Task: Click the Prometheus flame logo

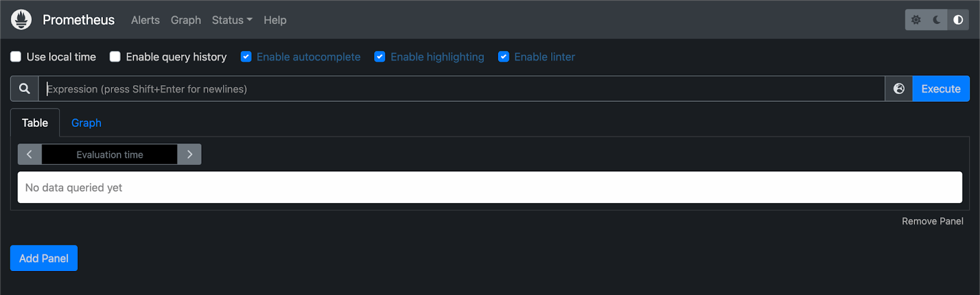Action: 21,20
